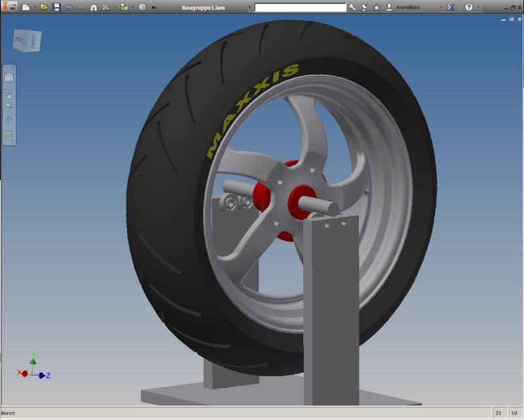The width and height of the screenshot is (524, 420).
Task: Click the Bereit status bar text
Action: coord(8,413)
